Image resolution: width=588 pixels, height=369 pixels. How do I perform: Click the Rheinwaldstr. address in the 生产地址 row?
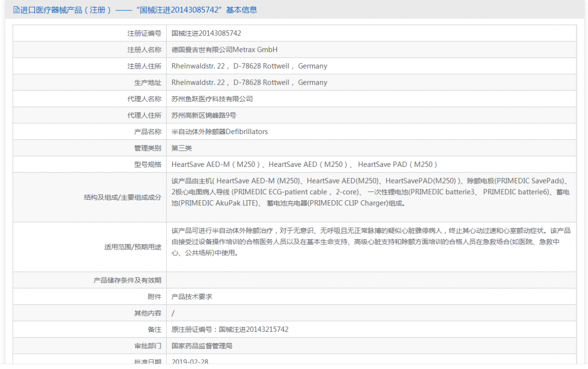[249, 82]
